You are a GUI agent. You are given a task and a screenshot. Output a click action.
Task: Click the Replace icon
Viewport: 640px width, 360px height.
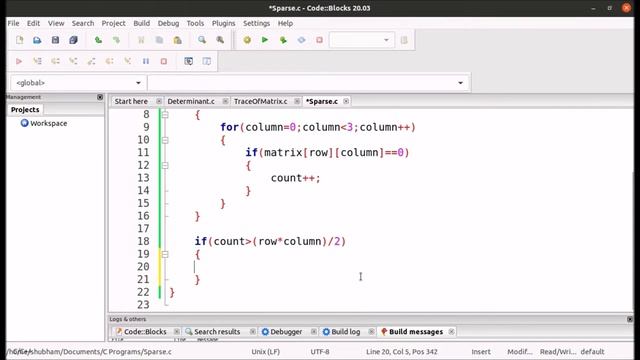pyautogui.click(x=220, y=40)
